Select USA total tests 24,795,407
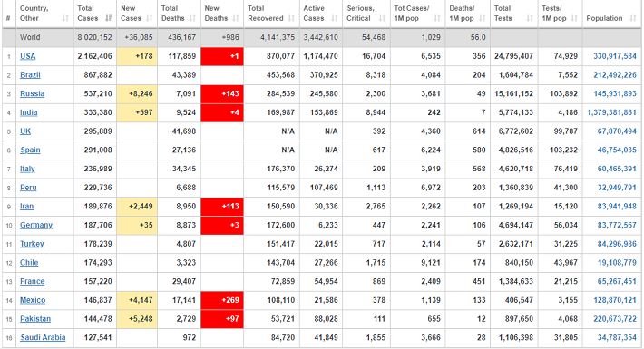 pyautogui.click(x=513, y=56)
